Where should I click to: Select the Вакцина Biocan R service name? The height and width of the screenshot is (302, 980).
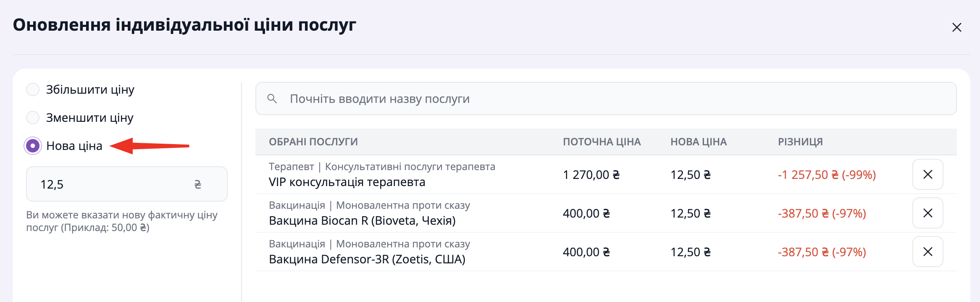click(362, 221)
